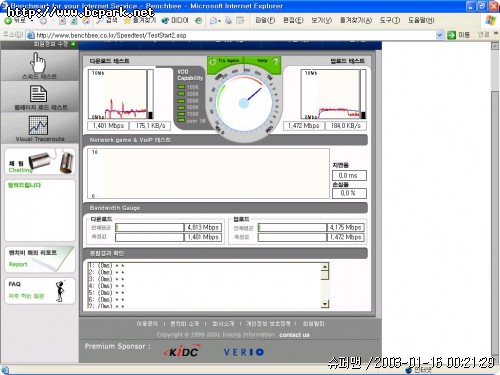Click the IE Back button

tap(15, 21)
